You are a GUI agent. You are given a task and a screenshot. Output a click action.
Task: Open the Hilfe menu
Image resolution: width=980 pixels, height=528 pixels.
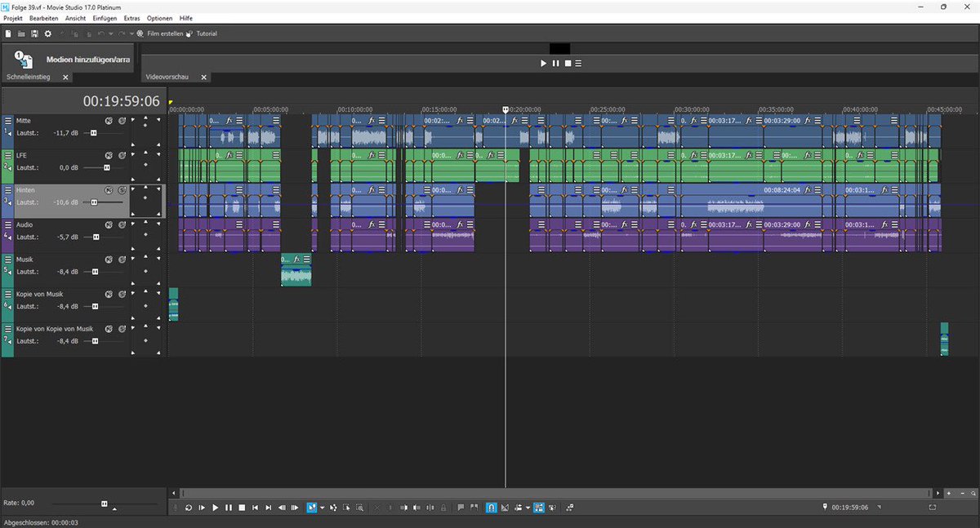click(185, 17)
